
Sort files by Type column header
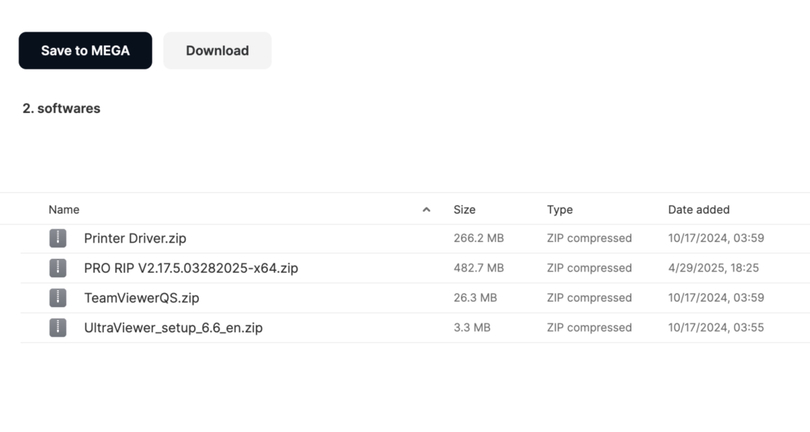click(560, 210)
